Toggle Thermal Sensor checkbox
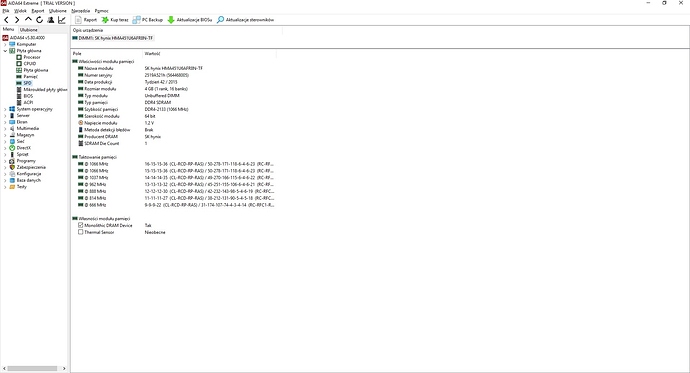Screen dimensions: 690x373 [81, 232]
